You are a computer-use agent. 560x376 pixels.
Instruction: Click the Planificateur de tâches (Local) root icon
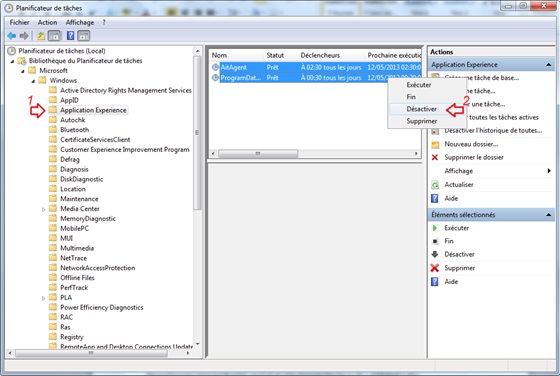tap(12, 51)
